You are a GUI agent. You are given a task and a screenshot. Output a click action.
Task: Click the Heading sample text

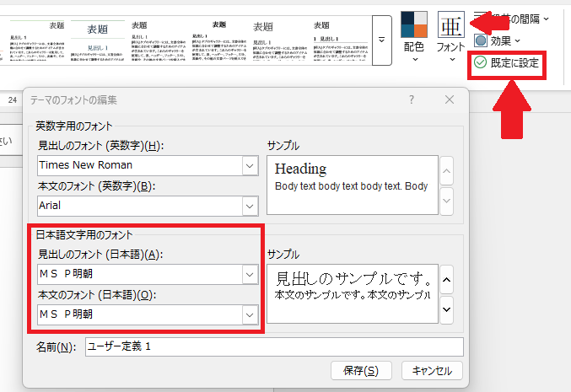point(300,169)
